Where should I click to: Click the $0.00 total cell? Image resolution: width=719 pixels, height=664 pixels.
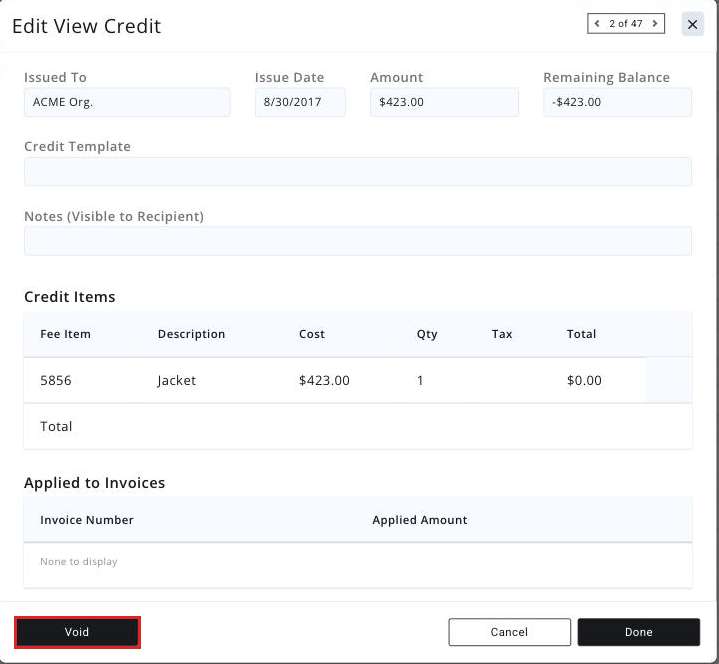584,380
